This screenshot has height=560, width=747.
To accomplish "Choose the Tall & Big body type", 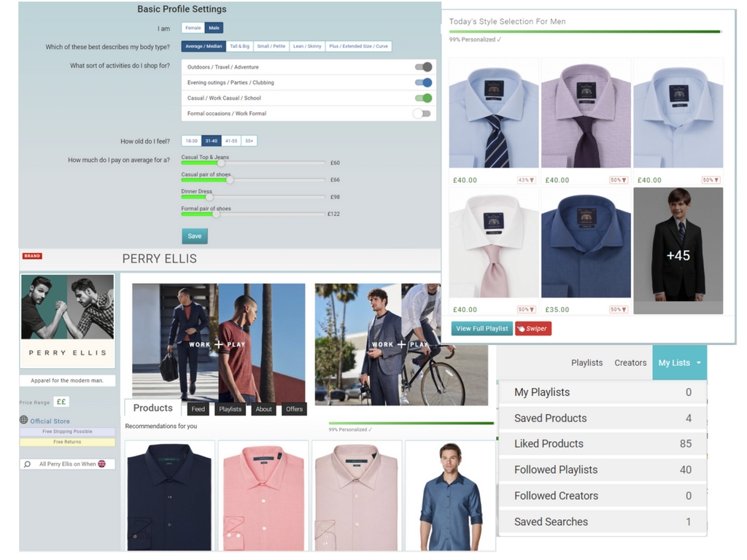I will 239,46.
